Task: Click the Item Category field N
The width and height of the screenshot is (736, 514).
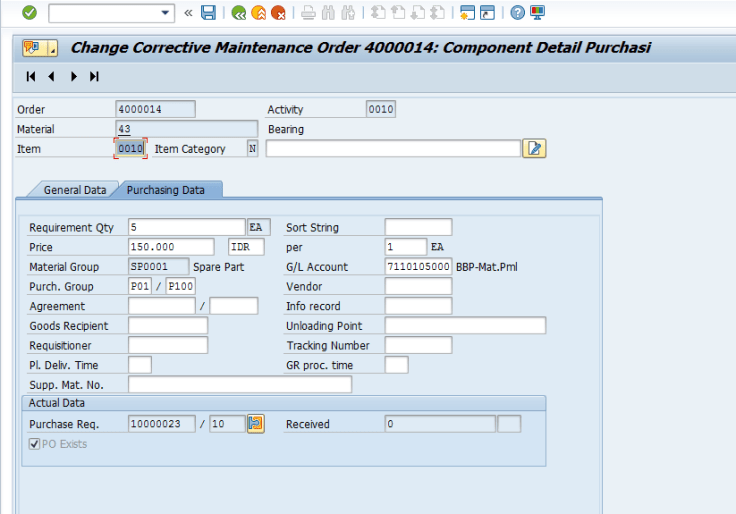Action: click(253, 149)
